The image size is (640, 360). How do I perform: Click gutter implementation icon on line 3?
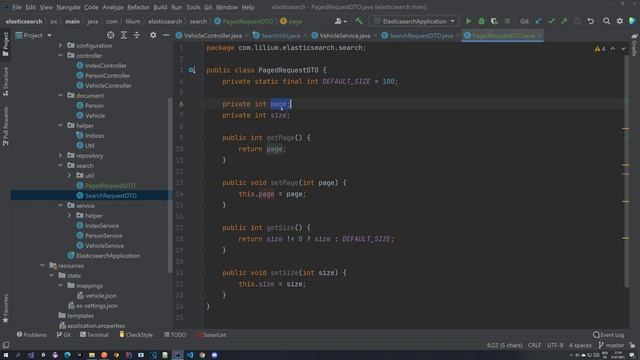click(192, 70)
